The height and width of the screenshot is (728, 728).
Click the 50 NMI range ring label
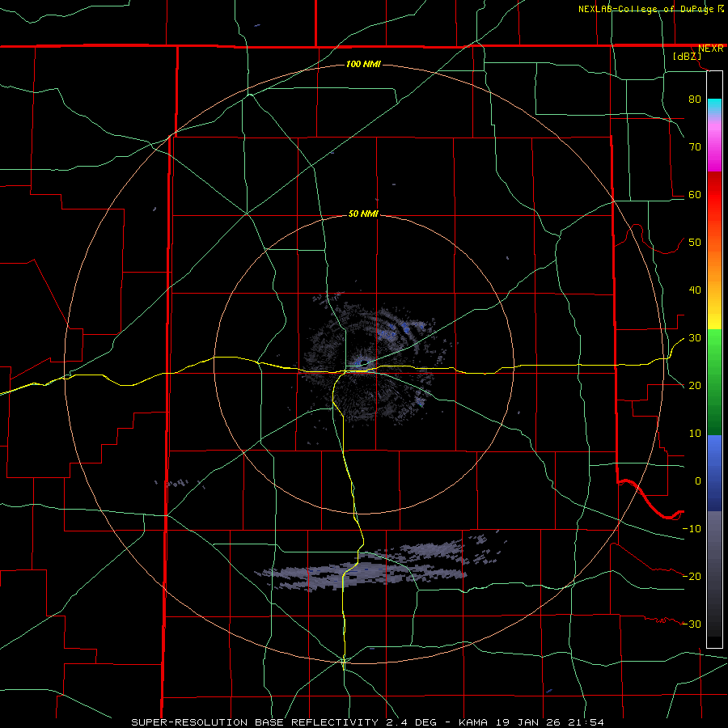click(x=363, y=214)
